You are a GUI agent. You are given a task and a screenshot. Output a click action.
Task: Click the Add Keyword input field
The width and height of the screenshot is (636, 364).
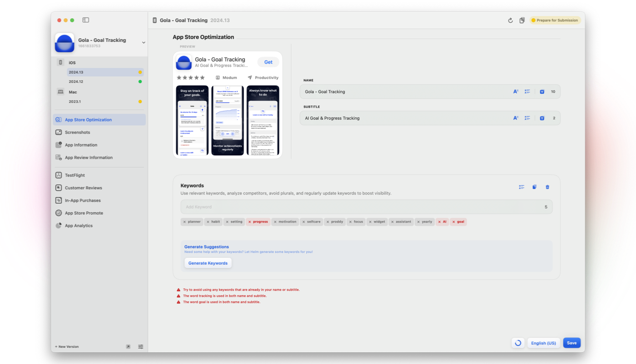point(366,207)
